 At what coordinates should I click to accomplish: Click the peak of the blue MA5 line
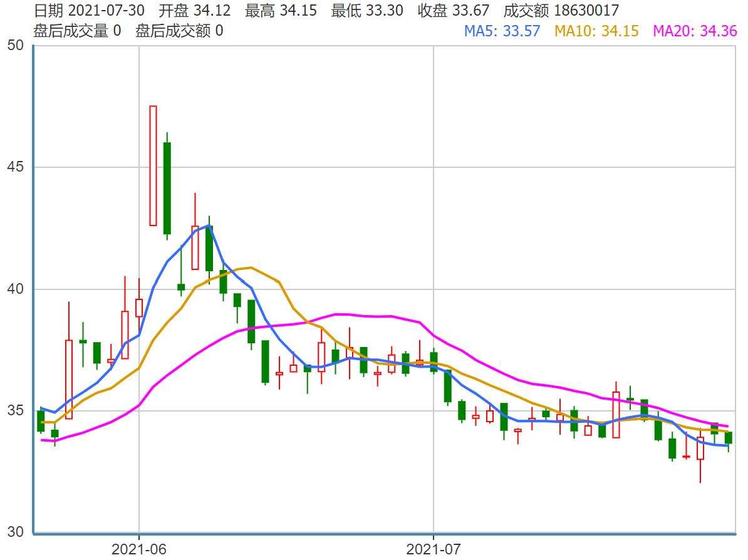tap(209, 226)
